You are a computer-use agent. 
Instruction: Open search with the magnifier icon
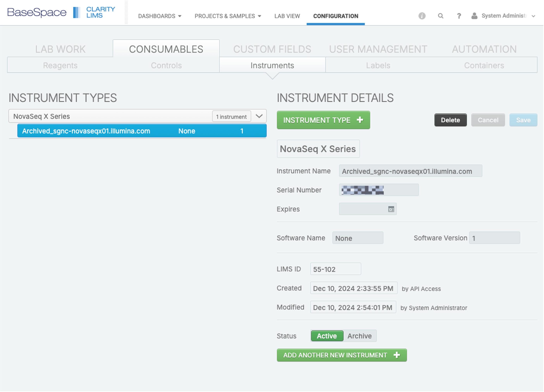pos(440,16)
